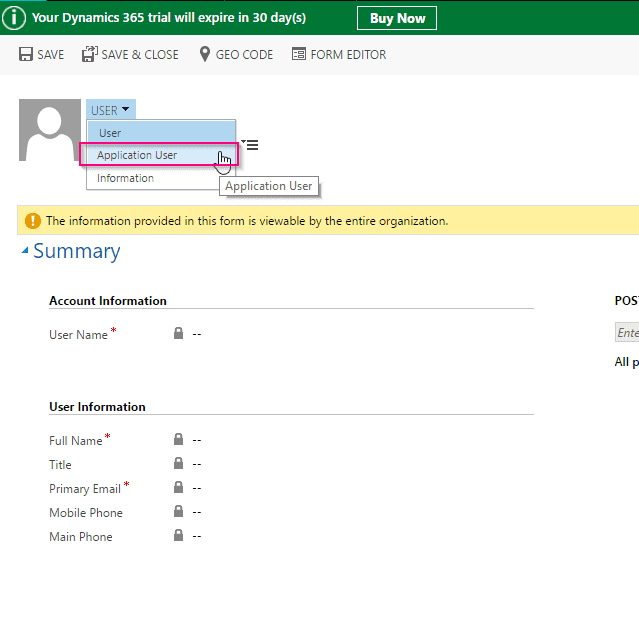
Task: Click the Title field value
Action: [197, 464]
